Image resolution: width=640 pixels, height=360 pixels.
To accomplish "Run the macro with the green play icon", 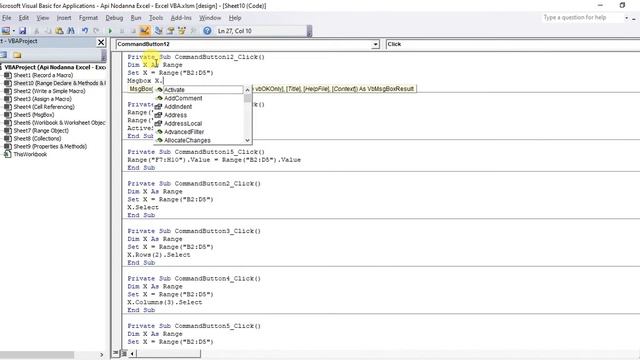I will tap(110, 31).
